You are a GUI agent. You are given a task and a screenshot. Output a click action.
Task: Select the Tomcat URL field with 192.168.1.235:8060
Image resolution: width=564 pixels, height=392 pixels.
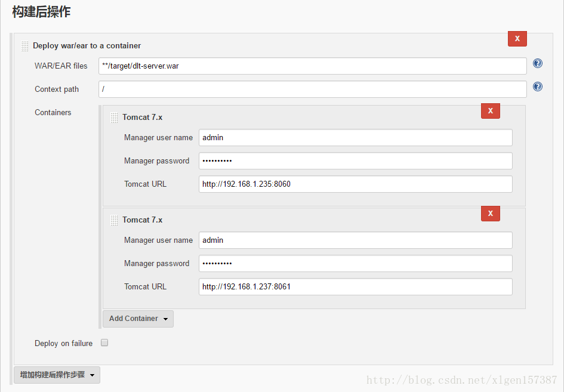point(355,184)
